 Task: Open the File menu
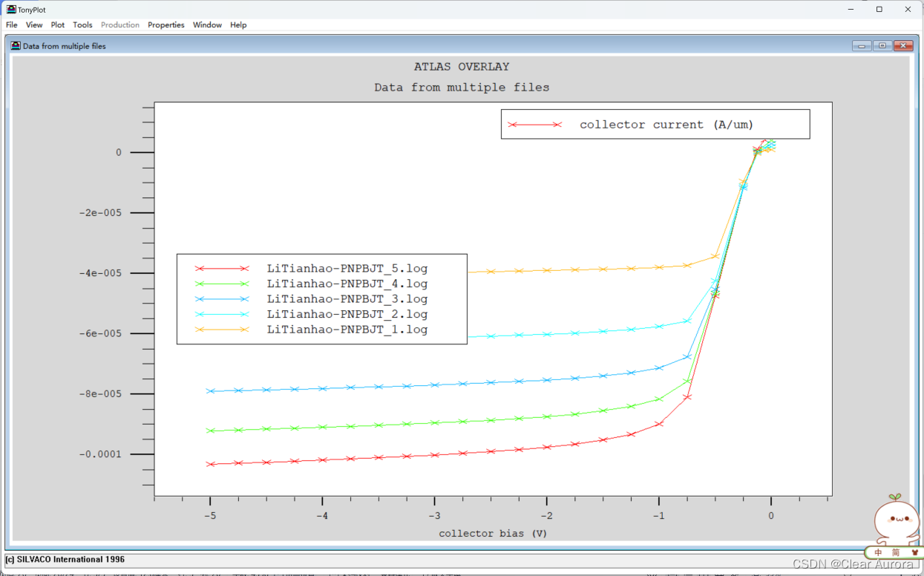12,24
